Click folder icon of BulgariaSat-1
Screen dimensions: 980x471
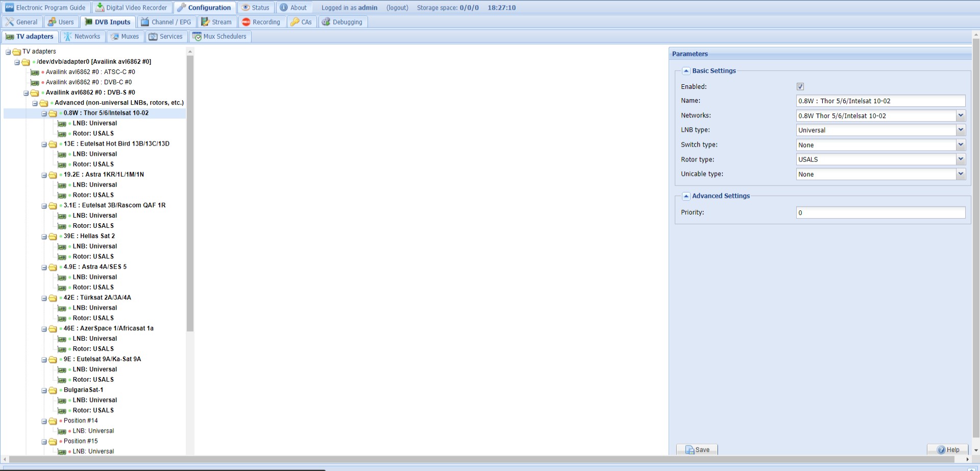click(53, 390)
